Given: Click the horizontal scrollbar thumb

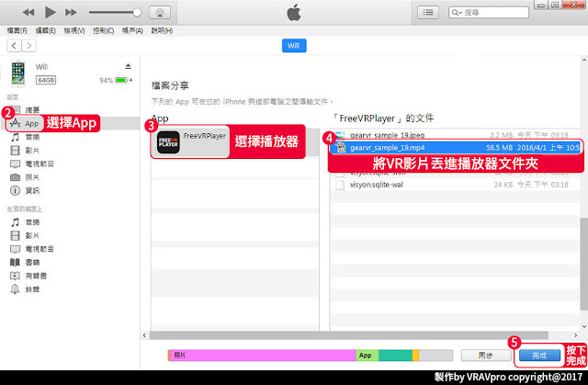Looking at the screenshot, I should point(349,334).
